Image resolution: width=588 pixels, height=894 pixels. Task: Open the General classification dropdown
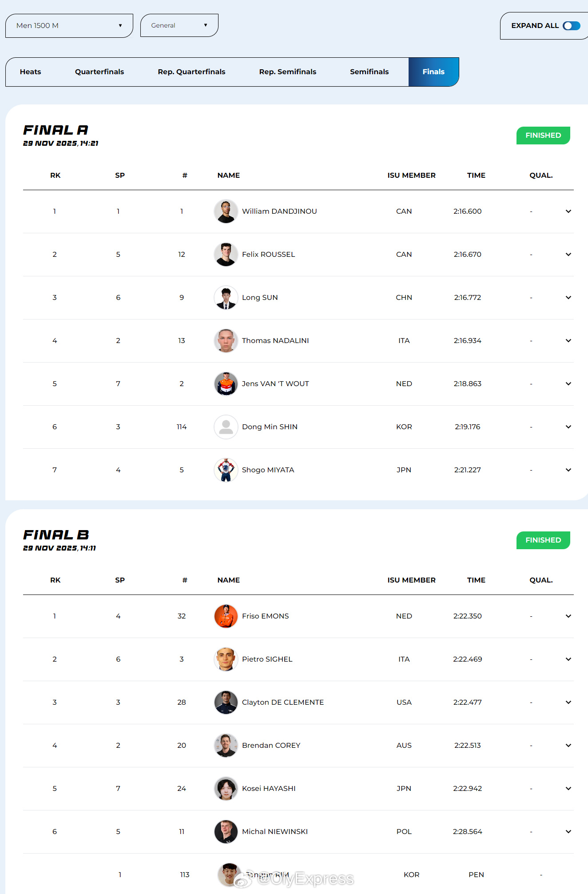click(179, 25)
